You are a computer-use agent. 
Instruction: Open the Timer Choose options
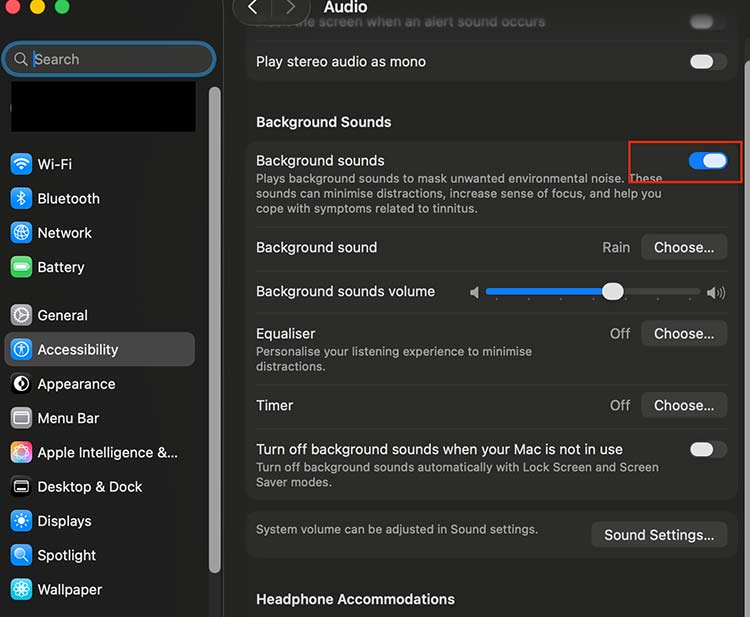point(683,405)
